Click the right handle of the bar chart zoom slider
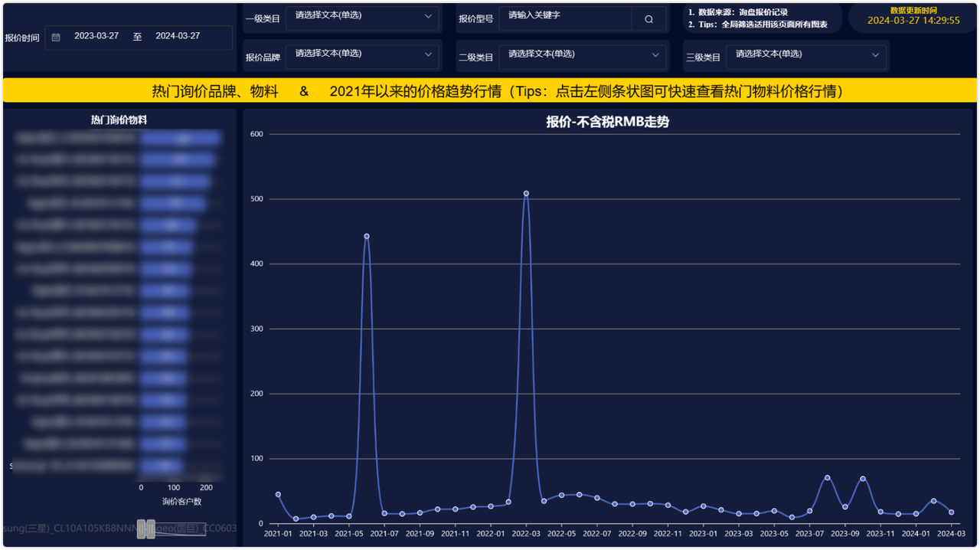This screenshot has width=980, height=550. 151,529
